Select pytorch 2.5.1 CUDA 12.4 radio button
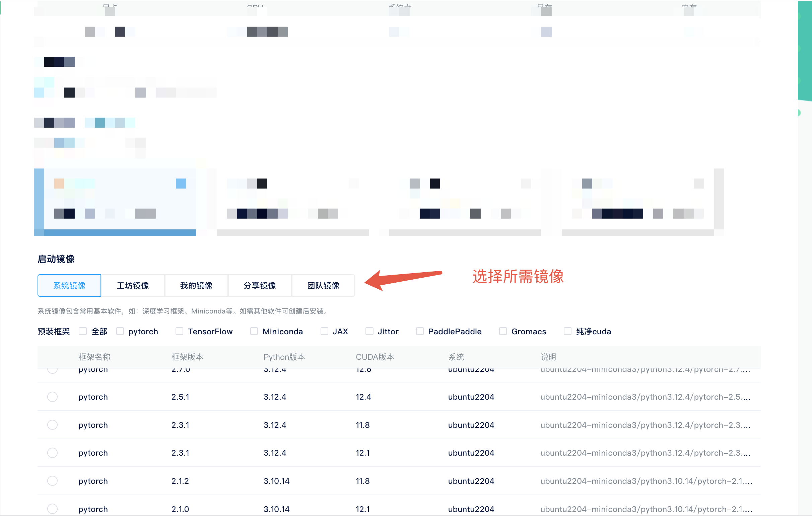 52,397
